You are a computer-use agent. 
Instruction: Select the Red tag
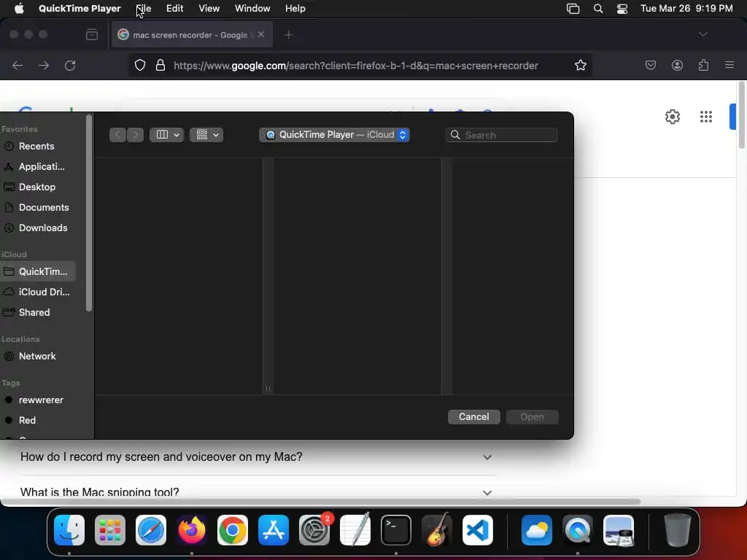click(36, 421)
